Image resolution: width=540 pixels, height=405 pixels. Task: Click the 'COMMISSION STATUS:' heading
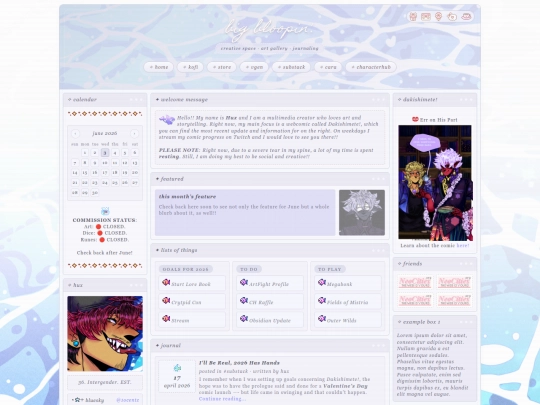tap(105, 220)
